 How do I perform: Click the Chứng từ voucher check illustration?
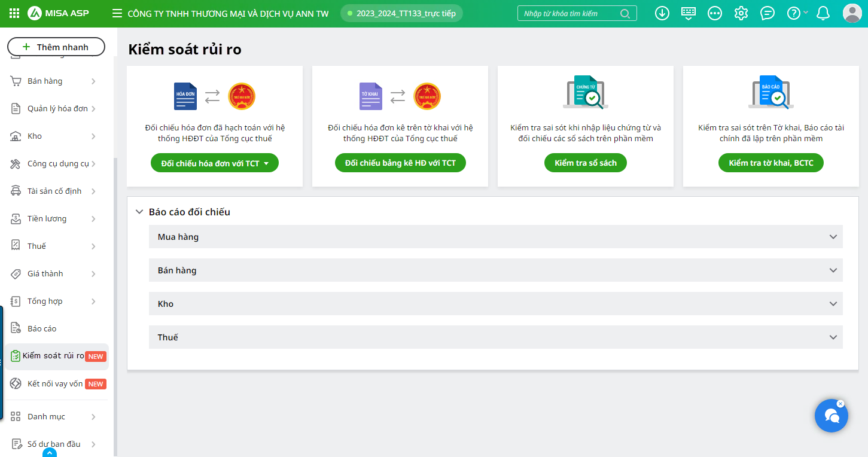[586, 92]
